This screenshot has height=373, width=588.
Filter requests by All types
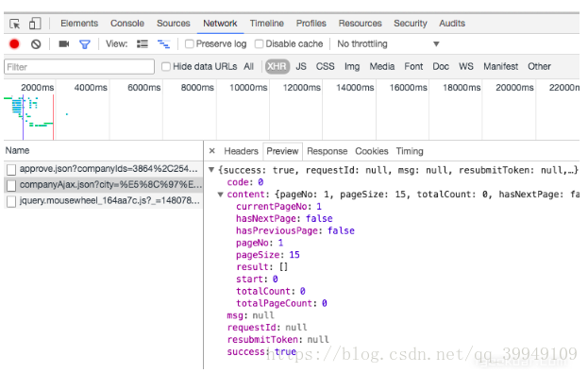tap(248, 67)
